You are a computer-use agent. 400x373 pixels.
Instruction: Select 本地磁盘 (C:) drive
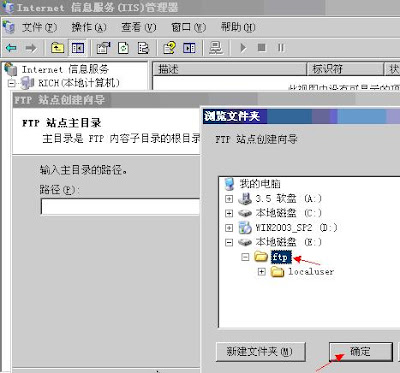coord(289,213)
